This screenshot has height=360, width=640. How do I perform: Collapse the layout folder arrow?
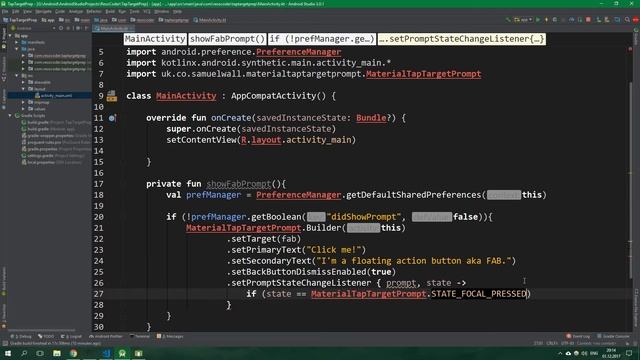23,89
